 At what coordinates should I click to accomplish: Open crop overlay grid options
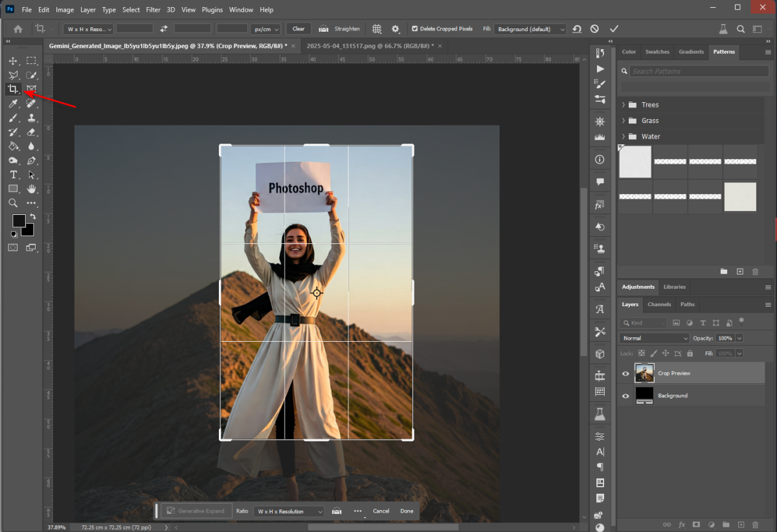click(377, 28)
